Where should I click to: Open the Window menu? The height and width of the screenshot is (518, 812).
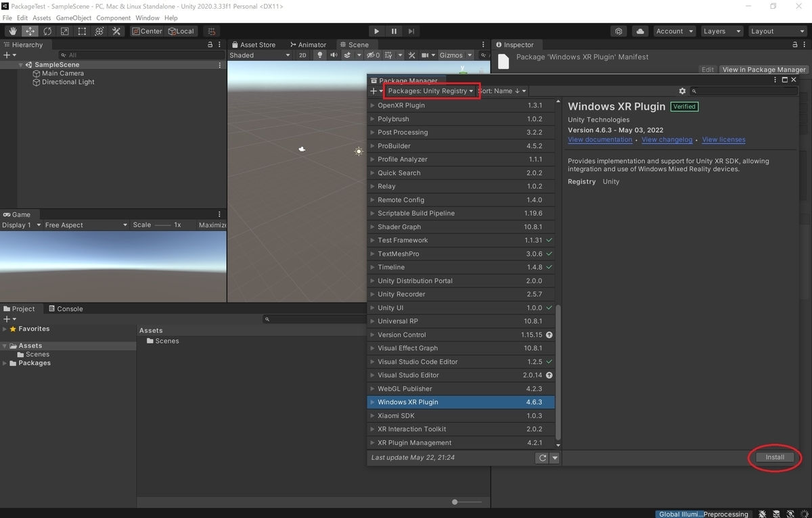pyautogui.click(x=148, y=18)
